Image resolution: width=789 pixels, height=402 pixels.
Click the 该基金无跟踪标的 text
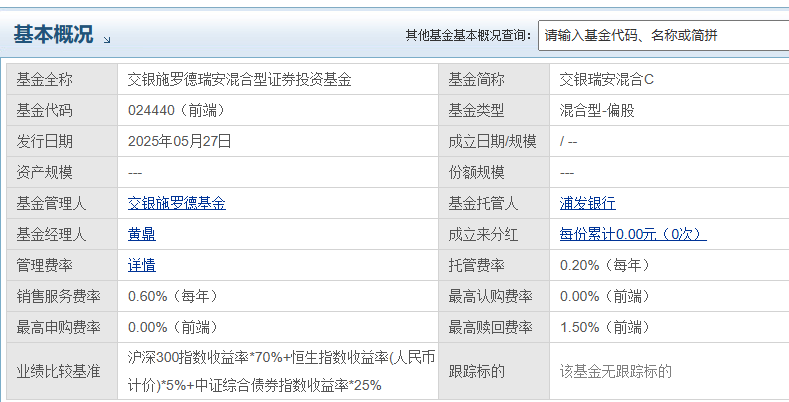pos(615,371)
